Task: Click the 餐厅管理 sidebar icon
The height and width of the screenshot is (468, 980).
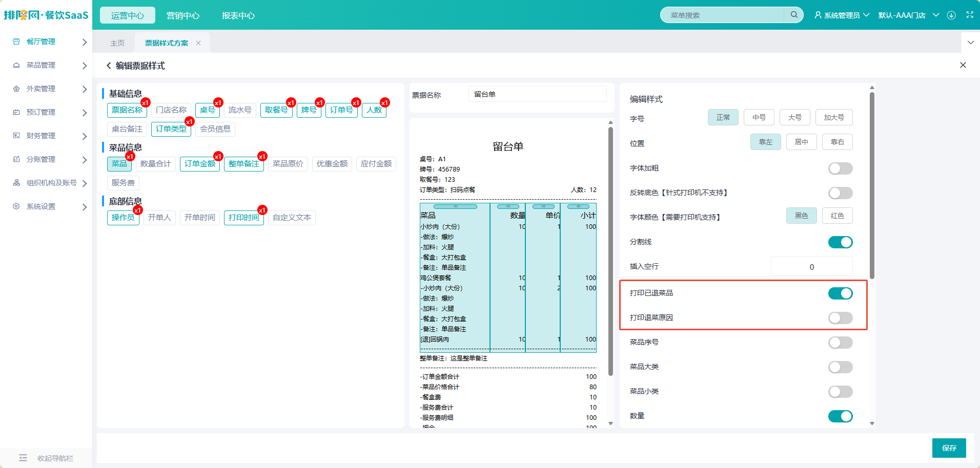Action: [16, 41]
